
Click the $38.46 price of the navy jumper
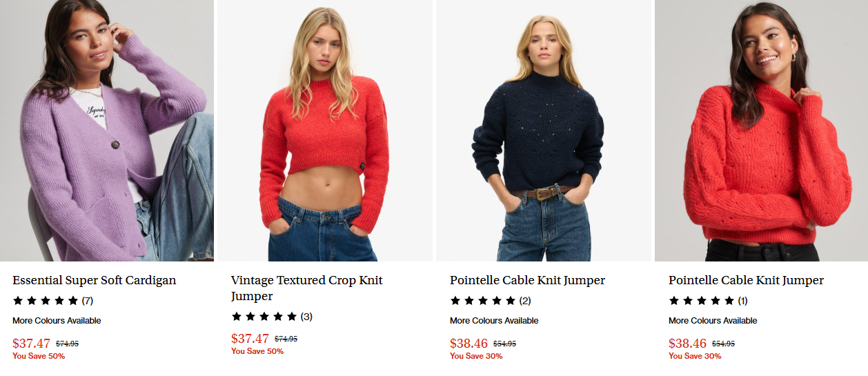click(x=468, y=343)
